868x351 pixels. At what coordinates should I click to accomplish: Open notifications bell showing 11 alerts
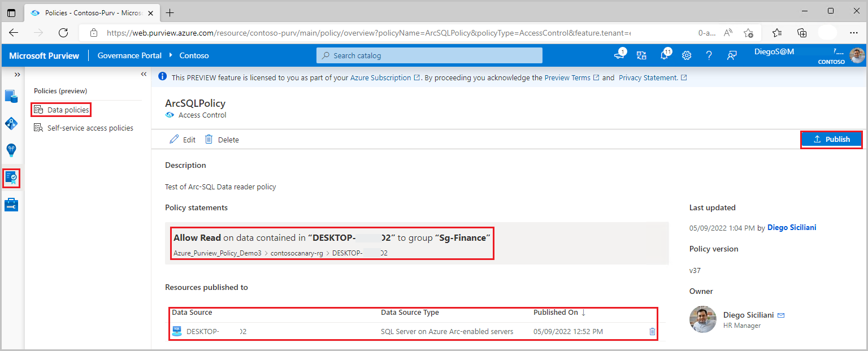(663, 55)
